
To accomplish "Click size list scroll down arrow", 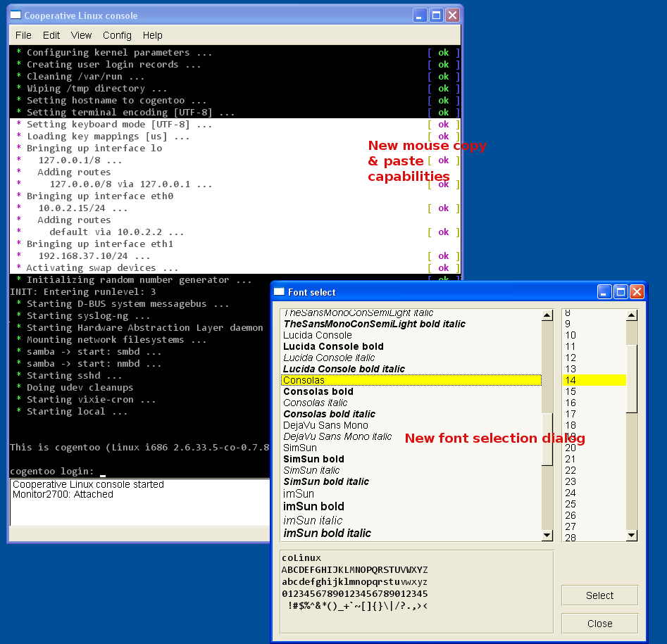I will click(632, 536).
